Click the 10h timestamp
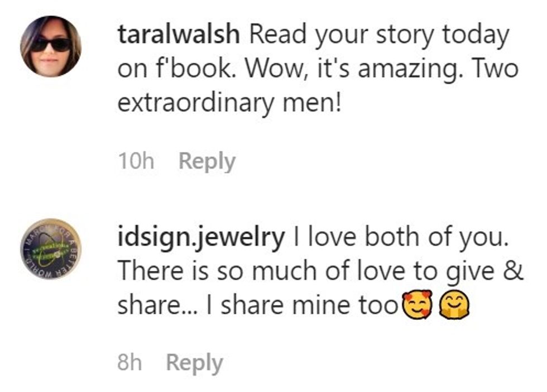Image resolution: width=547 pixels, height=392 pixels. [x=136, y=162]
